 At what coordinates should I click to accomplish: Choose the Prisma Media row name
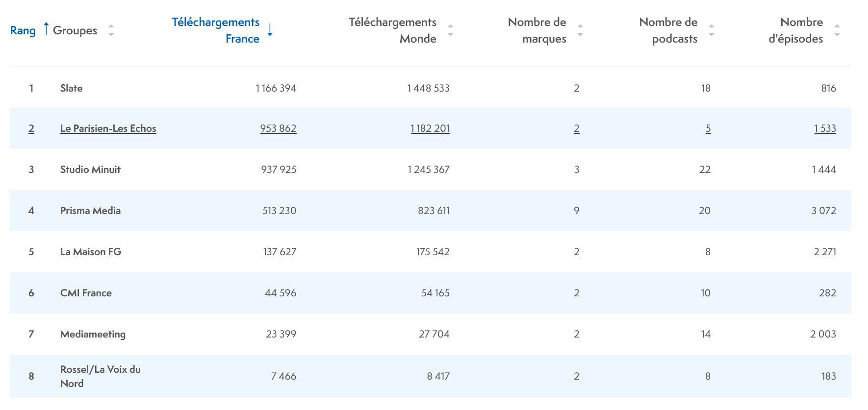click(x=90, y=211)
